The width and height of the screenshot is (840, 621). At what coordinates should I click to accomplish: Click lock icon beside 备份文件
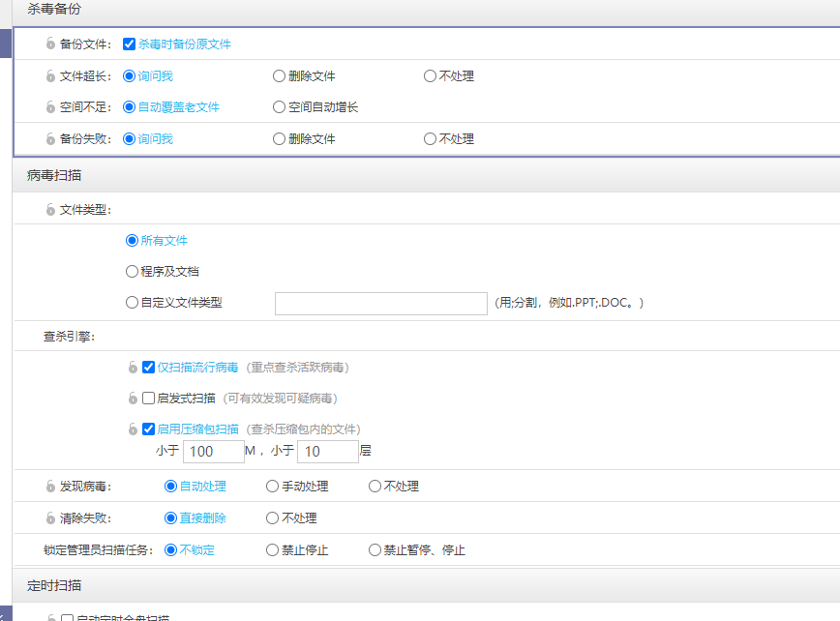coord(50,44)
